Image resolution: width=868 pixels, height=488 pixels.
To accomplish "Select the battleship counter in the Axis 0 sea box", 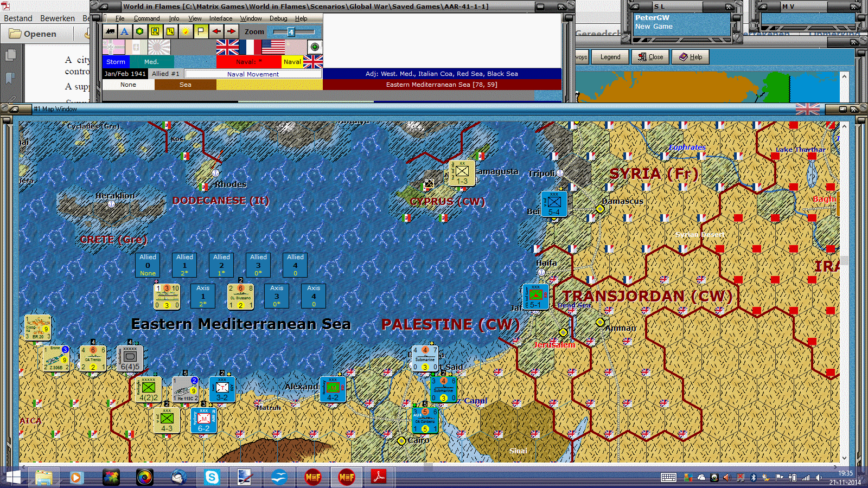I will 167,297.
